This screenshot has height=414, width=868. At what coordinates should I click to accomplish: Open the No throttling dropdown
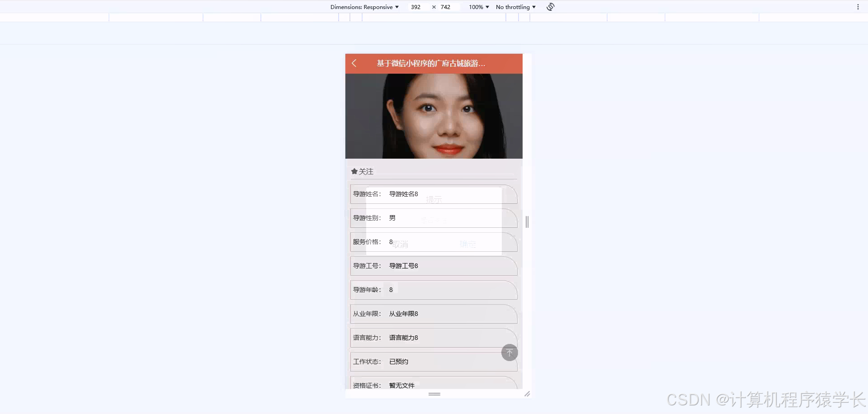(x=515, y=7)
